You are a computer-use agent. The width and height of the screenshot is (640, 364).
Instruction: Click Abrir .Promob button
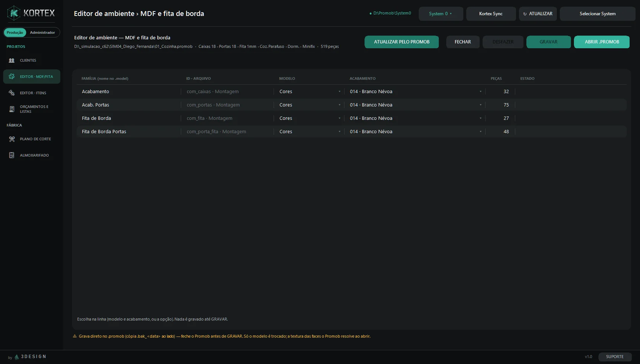[x=602, y=42]
